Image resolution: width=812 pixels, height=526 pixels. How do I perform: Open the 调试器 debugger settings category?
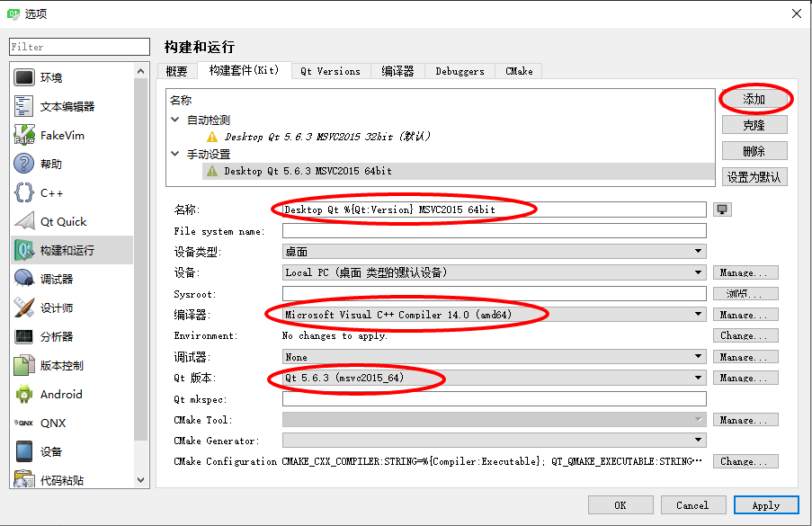(57, 280)
